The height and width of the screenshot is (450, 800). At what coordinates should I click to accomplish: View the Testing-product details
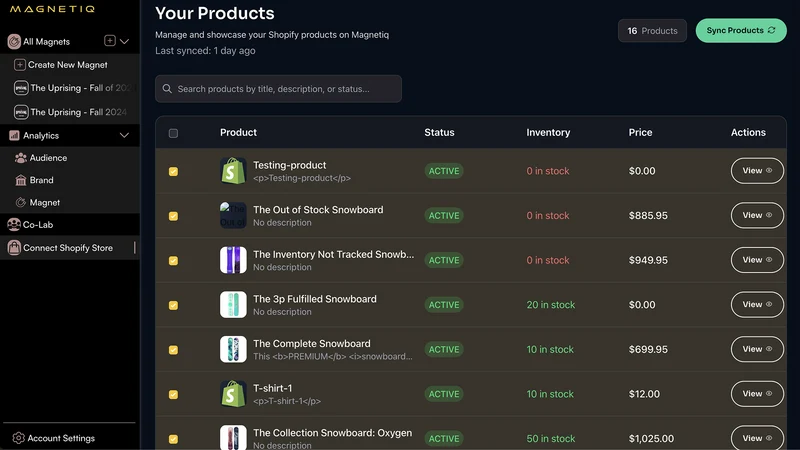tap(757, 171)
